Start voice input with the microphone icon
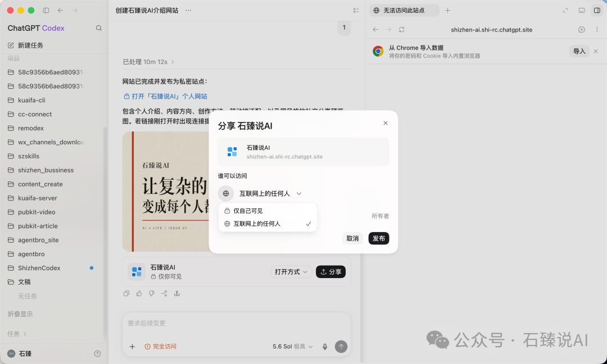Image resolution: width=607 pixels, height=364 pixels. tap(325, 347)
